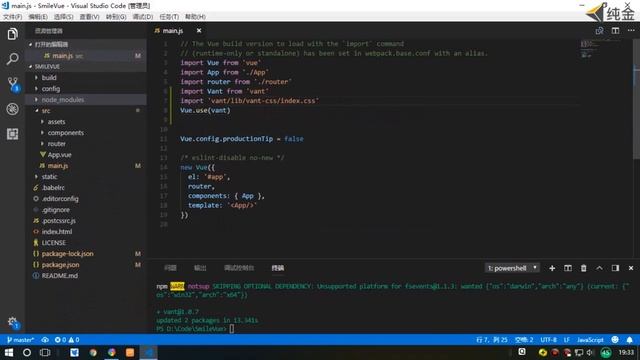This screenshot has width=640, height=360.
Task: Switch to the Problems panel tab
Action: 170,268
